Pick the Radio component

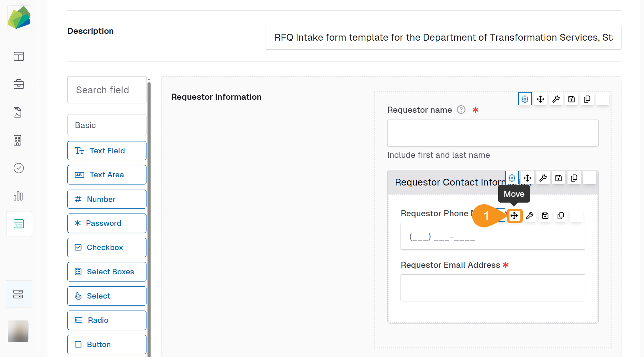[x=107, y=320]
